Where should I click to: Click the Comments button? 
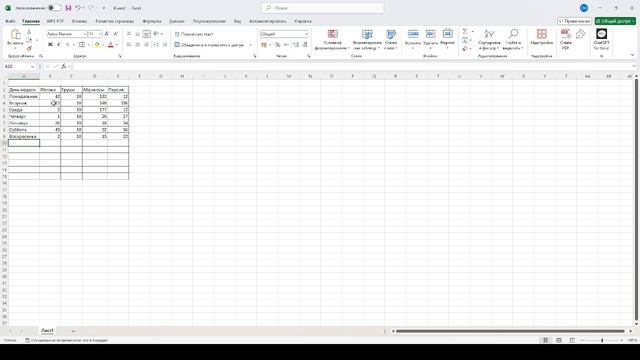575,21
